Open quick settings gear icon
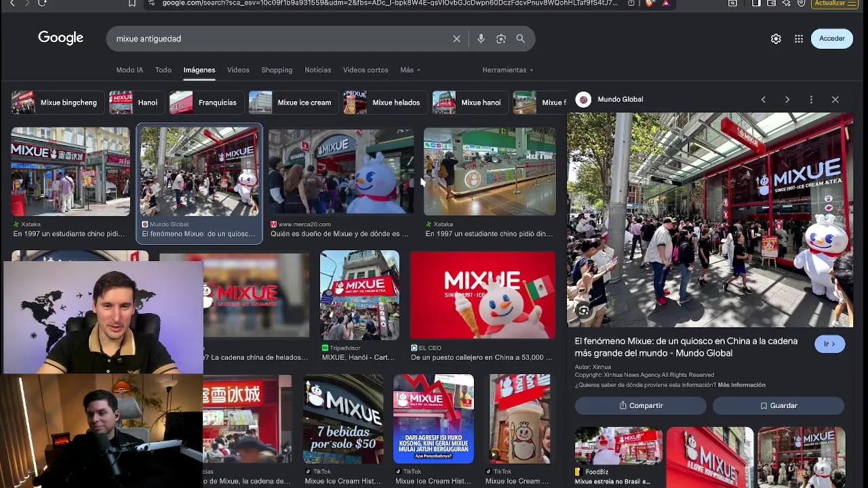Screen dimensions: 868x488 [x=776, y=39]
